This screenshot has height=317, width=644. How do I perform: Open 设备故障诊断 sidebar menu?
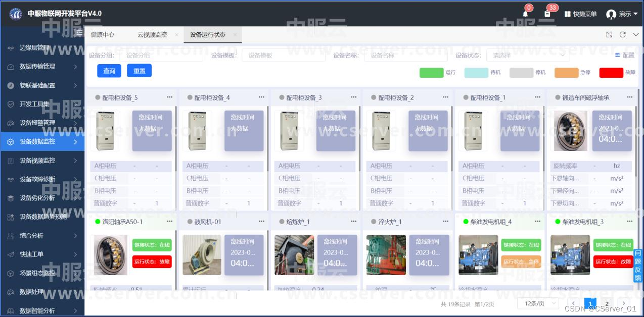tap(42, 179)
